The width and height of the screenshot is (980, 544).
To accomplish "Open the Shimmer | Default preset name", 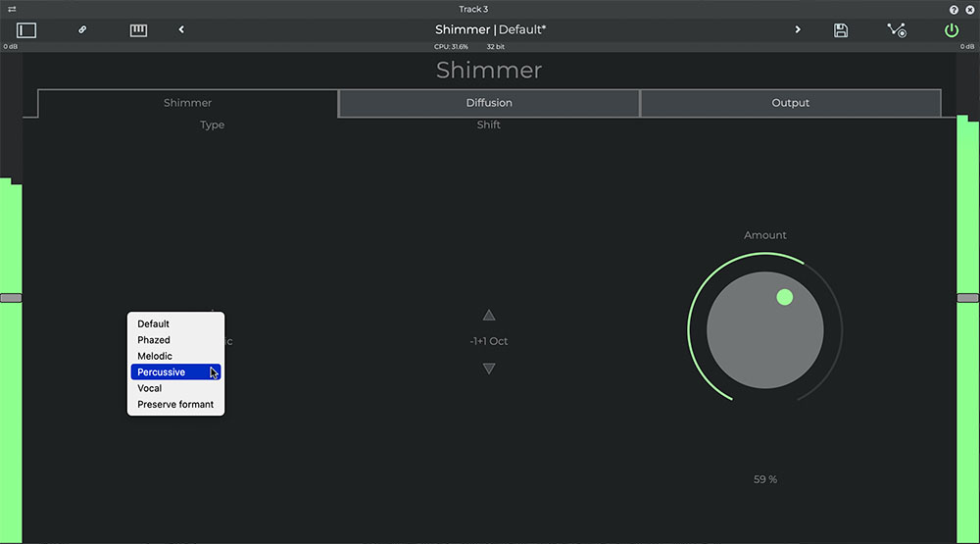I will (x=490, y=30).
